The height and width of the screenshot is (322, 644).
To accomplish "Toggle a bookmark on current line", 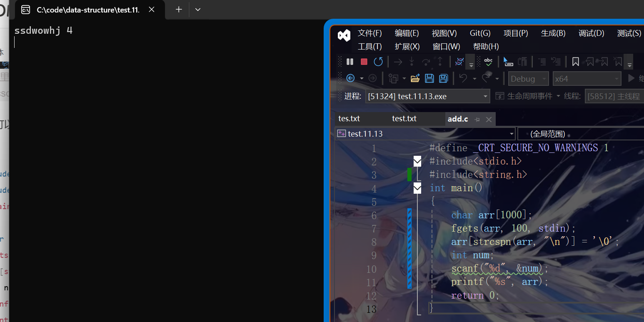I will (576, 62).
